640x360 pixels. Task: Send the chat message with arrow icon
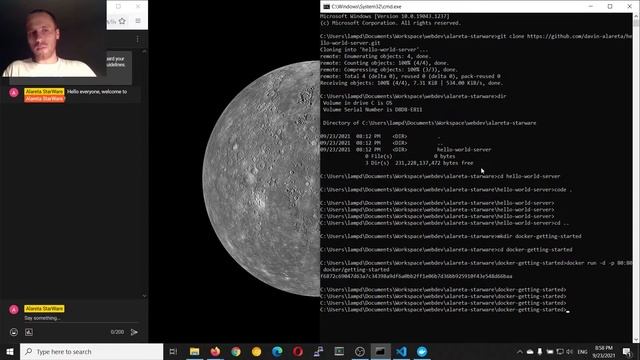tap(134, 332)
